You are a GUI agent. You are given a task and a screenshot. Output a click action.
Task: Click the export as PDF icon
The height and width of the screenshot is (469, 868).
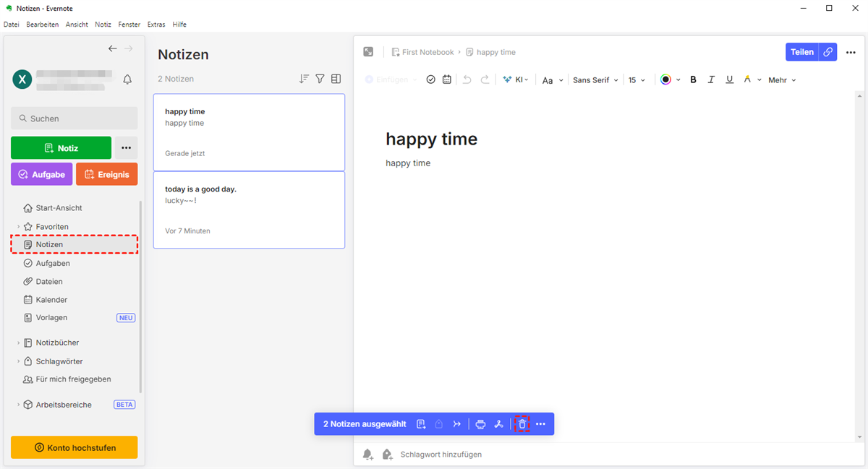coord(498,424)
